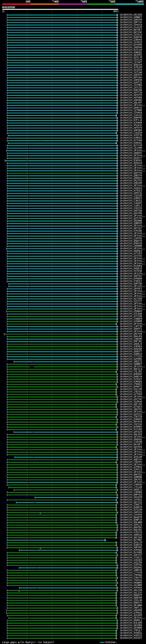Image resolution: width=146 pixels, height=644 pixels.
Task: Select the UniRef100_Q801G9 label
Action: click(131, 432)
